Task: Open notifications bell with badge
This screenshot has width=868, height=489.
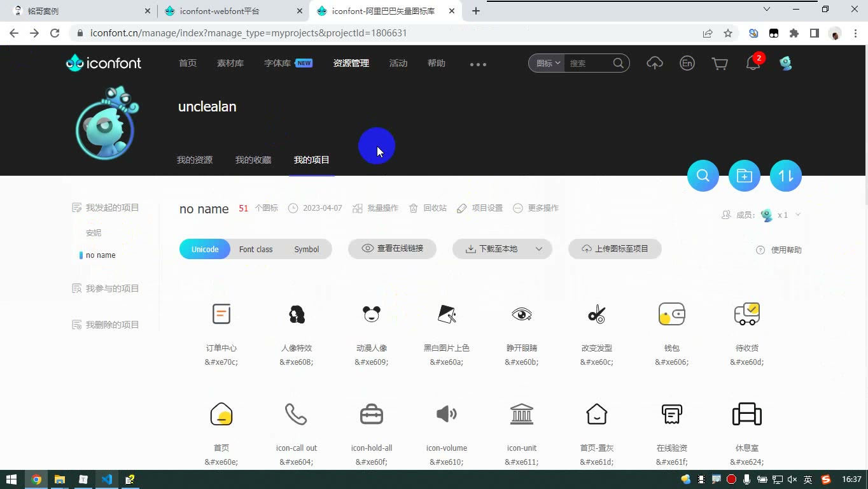Action: click(753, 62)
